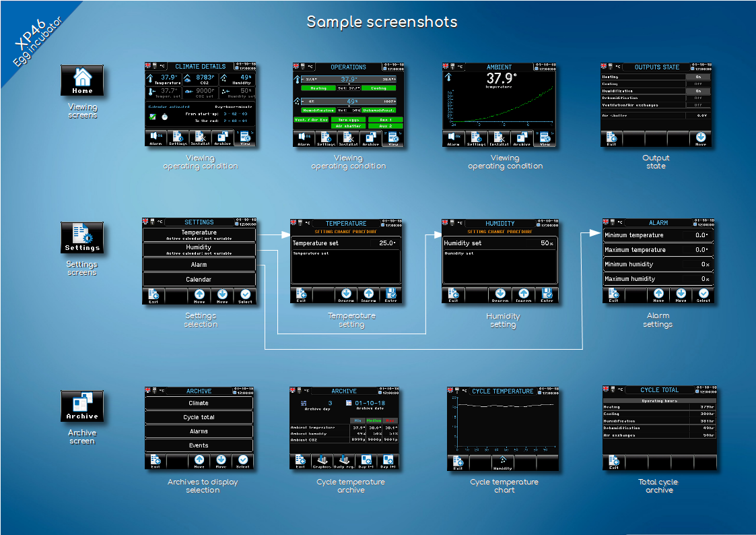Screen dimensions: 756x535
Task: Toggle Cooling Off indicator in Outputs State
Action: (x=698, y=84)
